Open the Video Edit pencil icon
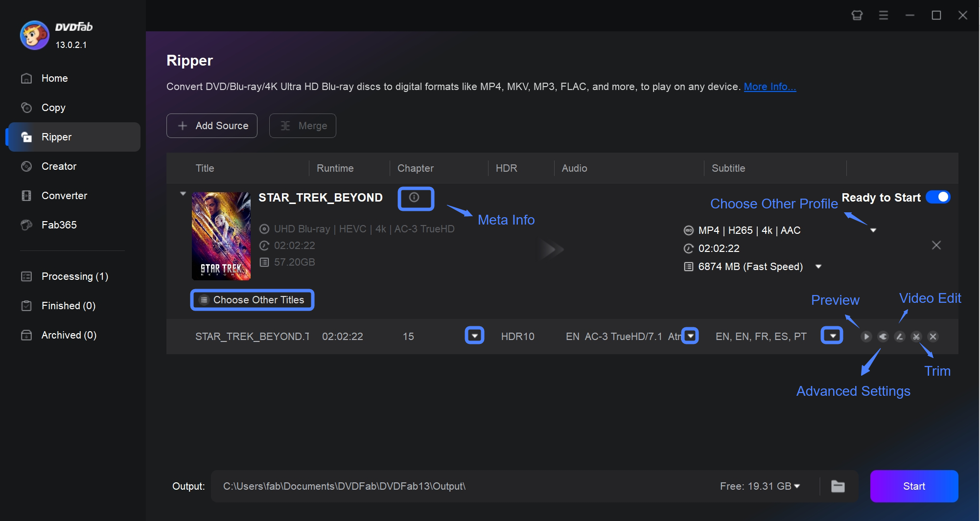The height and width of the screenshot is (521, 980). click(x=900, y=337)
